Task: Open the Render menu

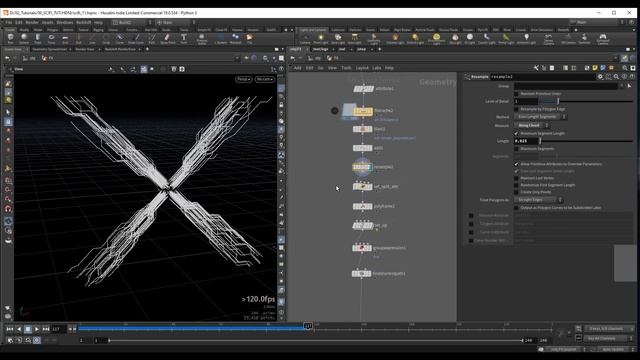Action: [x=32, y=22]
